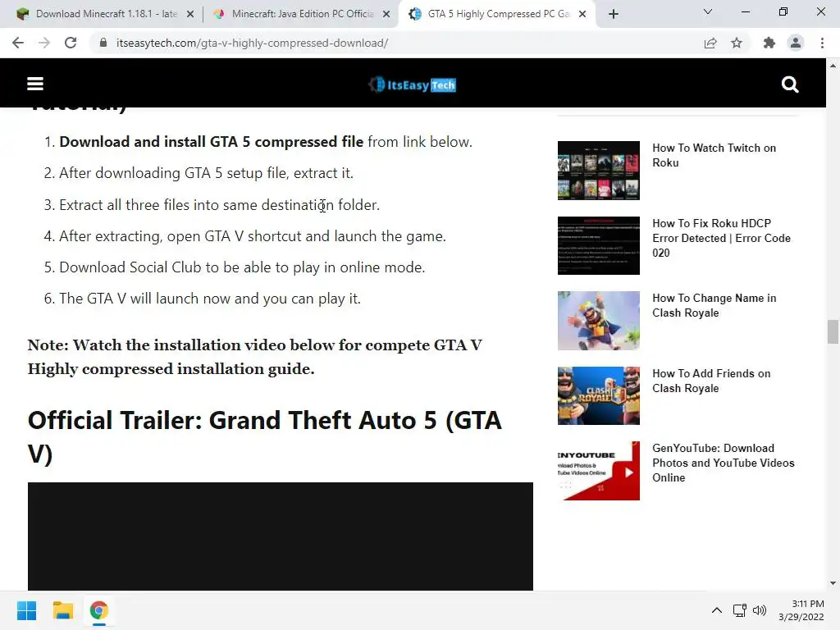The image size is (840, 630).
Task: Open File Explorer from the taskbar
Action: [62, 610]
